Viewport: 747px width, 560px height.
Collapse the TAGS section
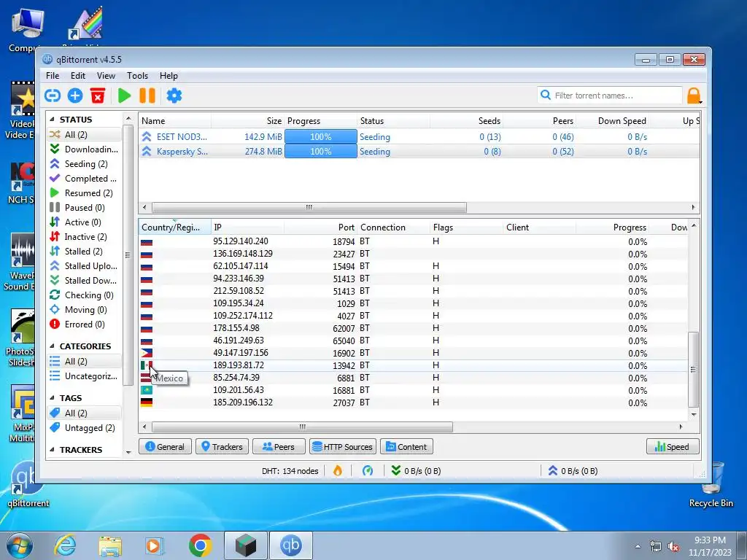click(x=52, y=398)
